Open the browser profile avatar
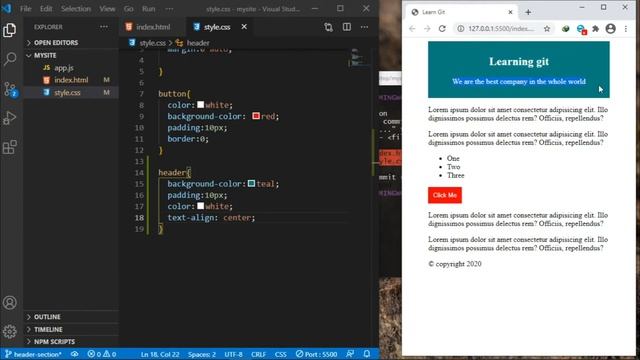 point(611,29)
